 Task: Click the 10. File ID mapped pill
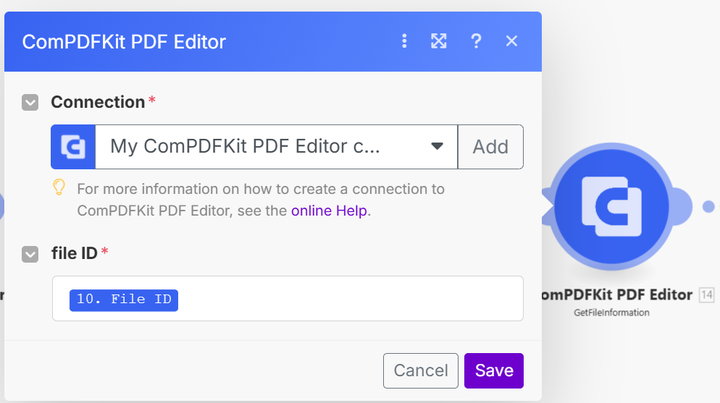[124, 300]
